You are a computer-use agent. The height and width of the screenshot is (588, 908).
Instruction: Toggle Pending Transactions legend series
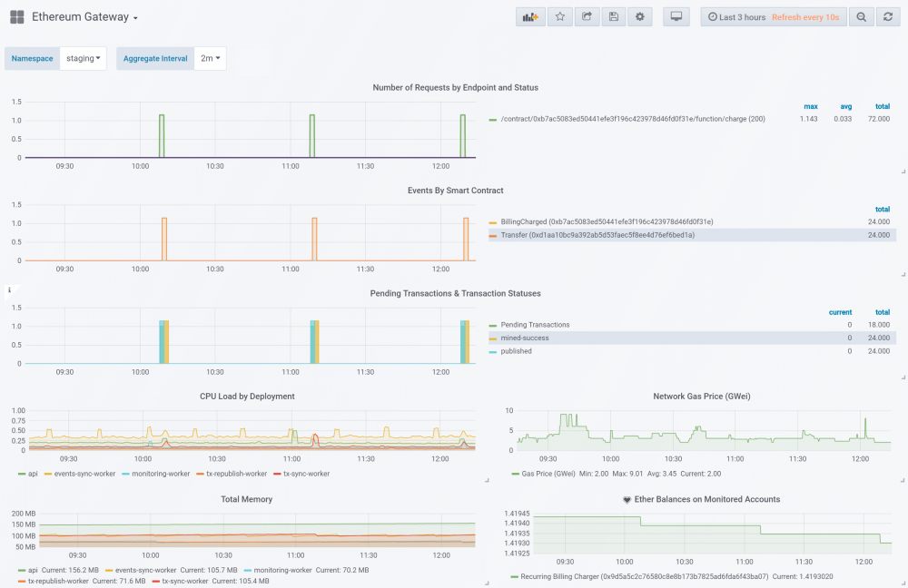pyautogui.click(x=535, y=325)
